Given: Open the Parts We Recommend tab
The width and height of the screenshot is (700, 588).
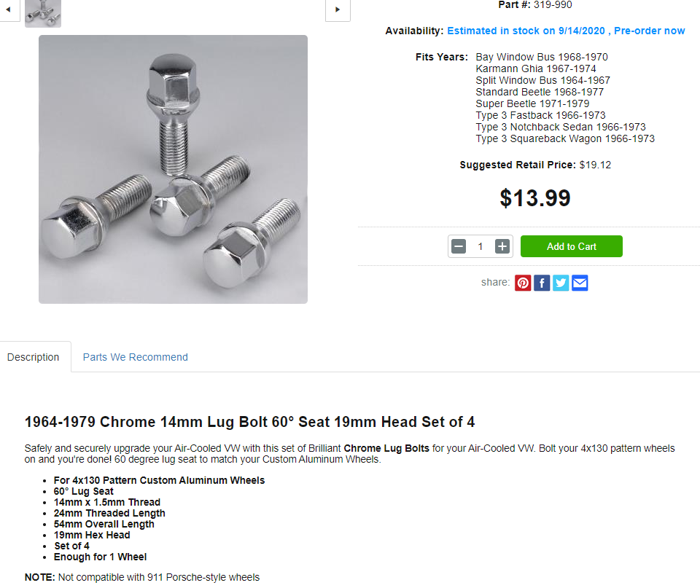Looking at the screenshot, I should (136, 357).
